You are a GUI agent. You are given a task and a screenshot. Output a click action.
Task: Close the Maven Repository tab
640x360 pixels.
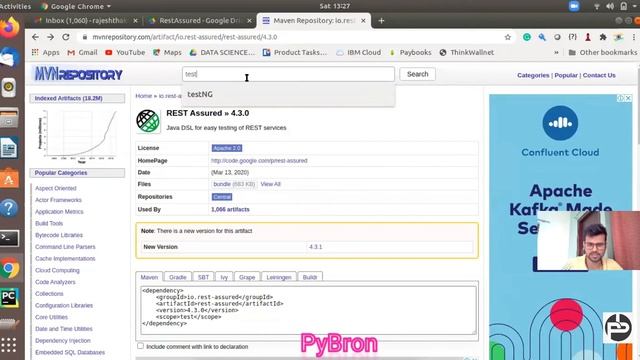[363, 20]
